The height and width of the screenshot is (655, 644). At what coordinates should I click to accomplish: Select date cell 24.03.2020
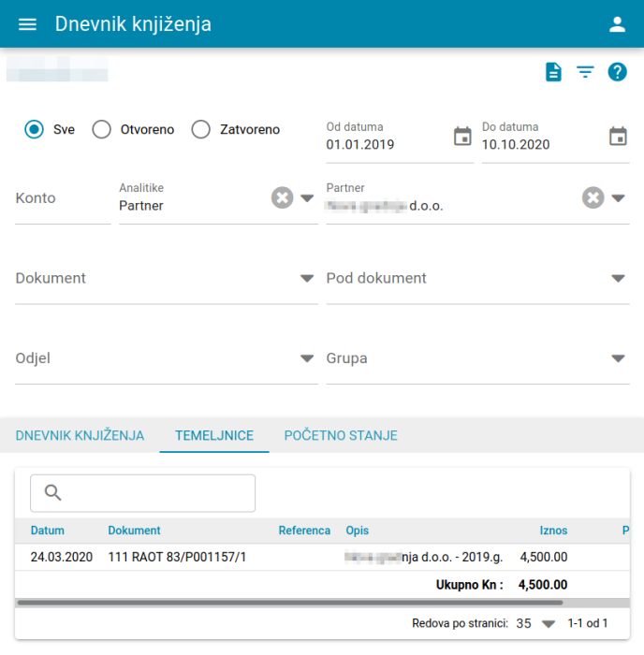click(x=62, y=557)
